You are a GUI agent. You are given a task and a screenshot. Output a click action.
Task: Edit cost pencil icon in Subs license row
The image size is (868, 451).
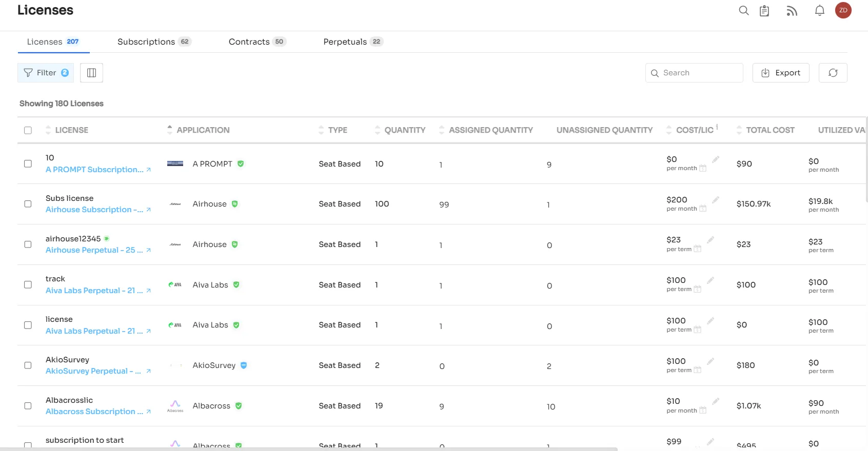pos(715,199)
